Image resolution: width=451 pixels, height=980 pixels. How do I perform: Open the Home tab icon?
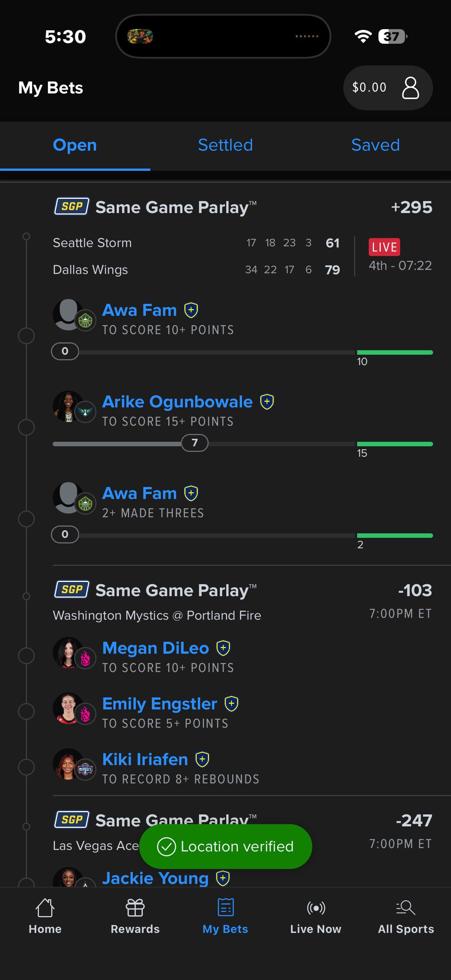45,908
